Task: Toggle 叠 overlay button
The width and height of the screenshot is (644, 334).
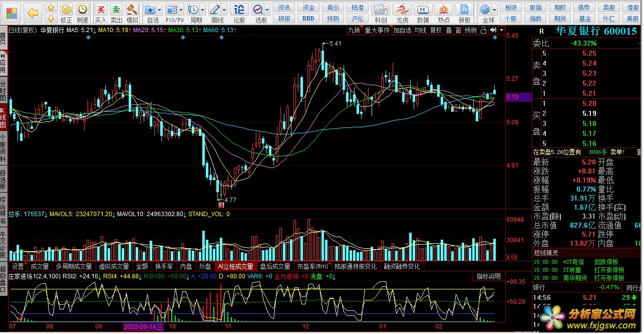Action: coord(449,30)
